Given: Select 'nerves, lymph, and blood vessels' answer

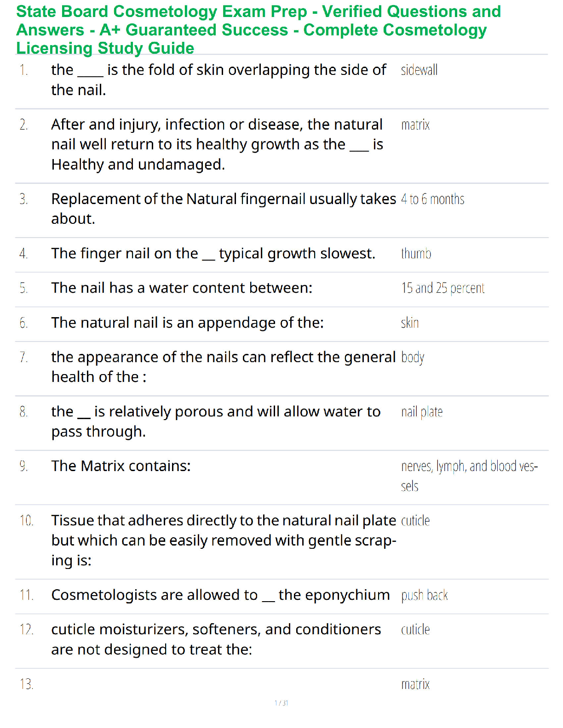Looking at the screenshot, I should 469,476.
